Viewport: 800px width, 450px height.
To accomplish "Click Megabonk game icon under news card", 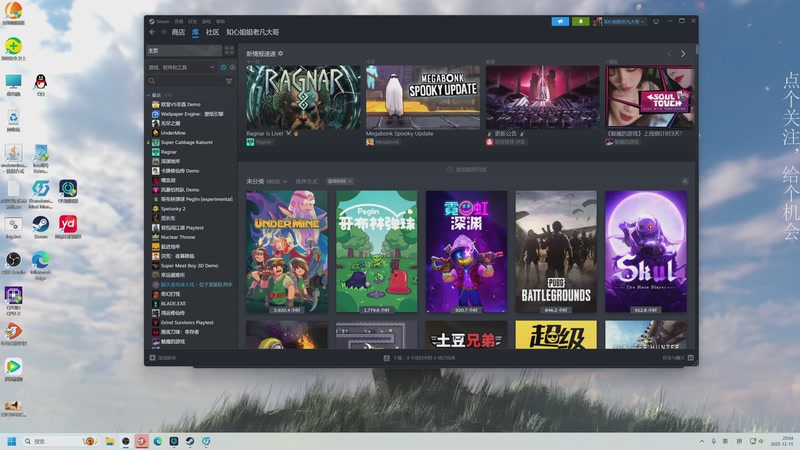I will [x=369, y=142].
